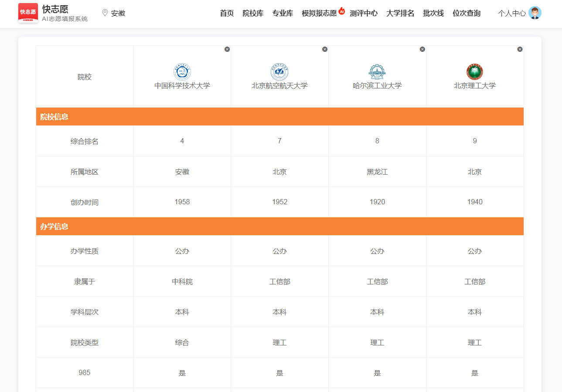Image resolution: width=562 pixels, height=392 pixels.
Task: Click the 办学信息 section header
Action: (x=280, y=226)
